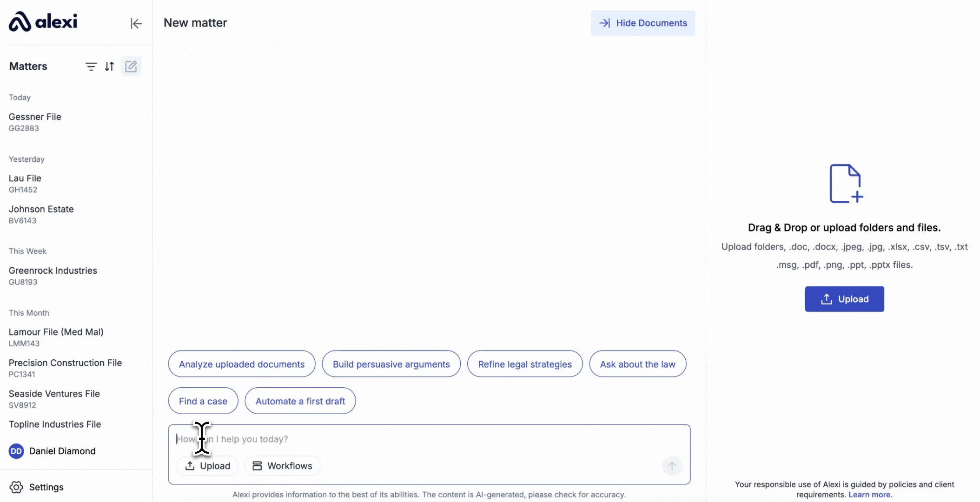Screen dimensions: 980x502
Task: Collapse the left sidebar panel
Action: tap(136, 23)
